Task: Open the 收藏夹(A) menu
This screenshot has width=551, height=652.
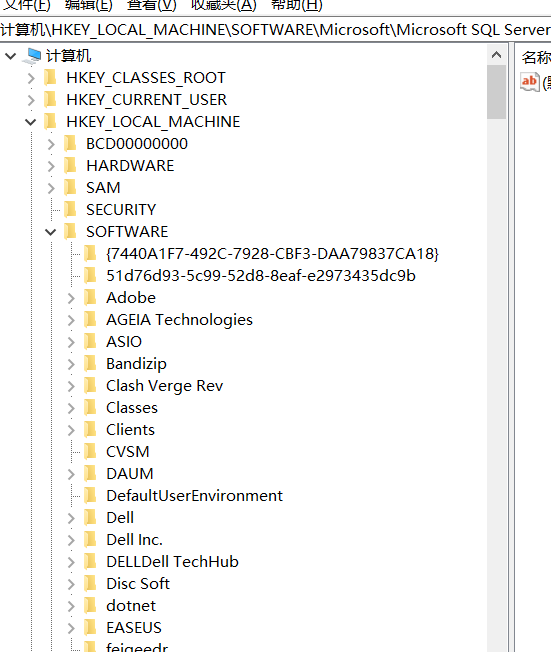Action: tap(224, 5)
